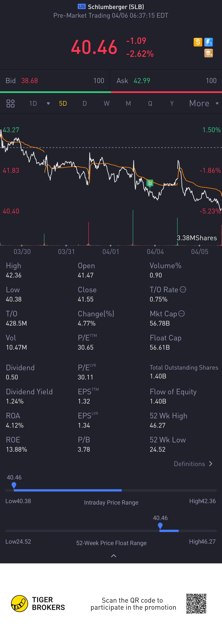Tap the Intraday Price Range marker

point(14,485)
